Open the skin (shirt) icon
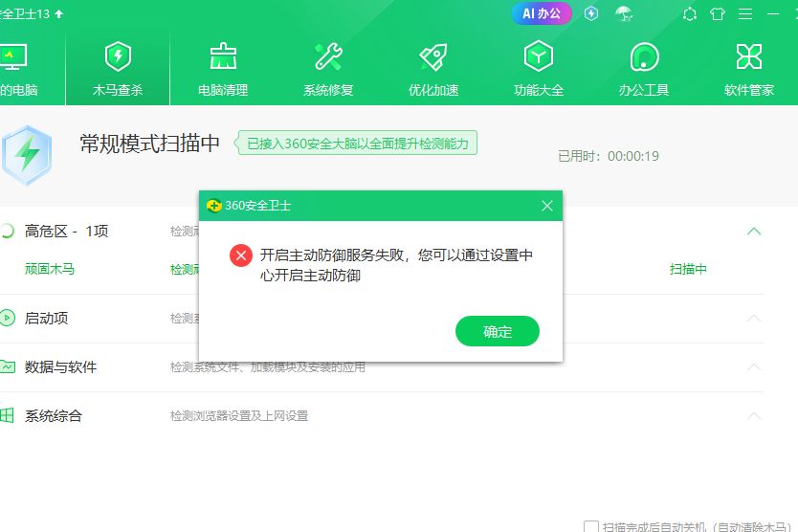The width and height of the screenshot is (798, 532). (x=718, y=13)
